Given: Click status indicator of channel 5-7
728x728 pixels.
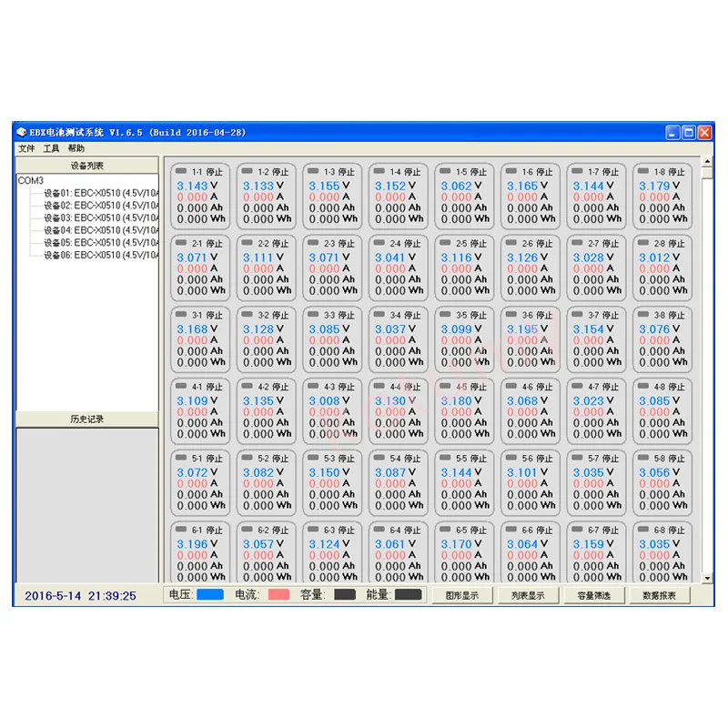Looking at the screenshot, I should pyautogui.click(x=577, y=458).
